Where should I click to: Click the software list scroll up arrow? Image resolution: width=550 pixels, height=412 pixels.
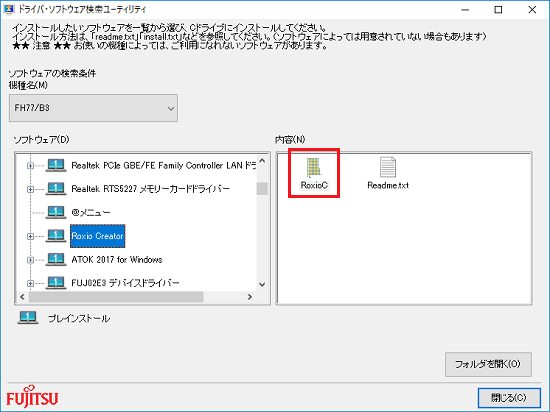click(262, 161)
